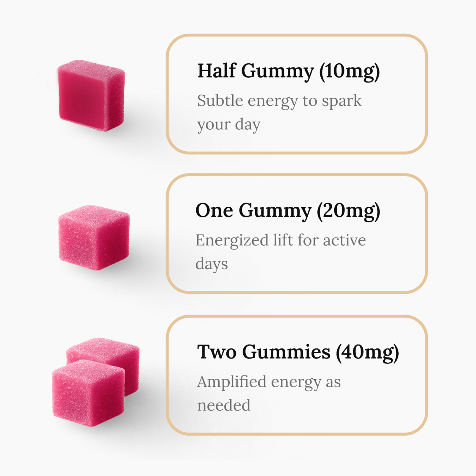Click the word 'Half' in first card

(x=216, y=71)
